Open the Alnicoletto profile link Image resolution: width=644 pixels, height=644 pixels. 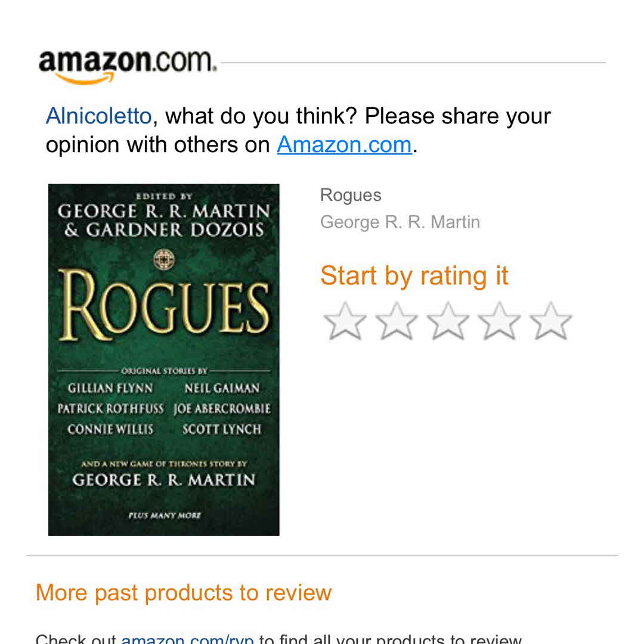click(98, 116)
